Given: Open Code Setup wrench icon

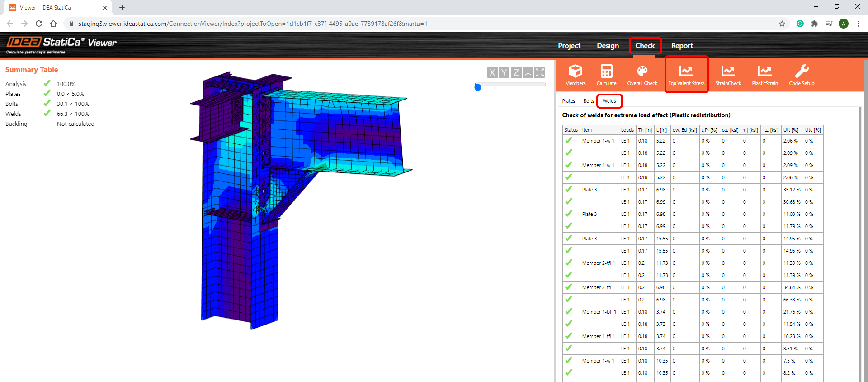Looking at the screenshot, I should click(802, 75).
